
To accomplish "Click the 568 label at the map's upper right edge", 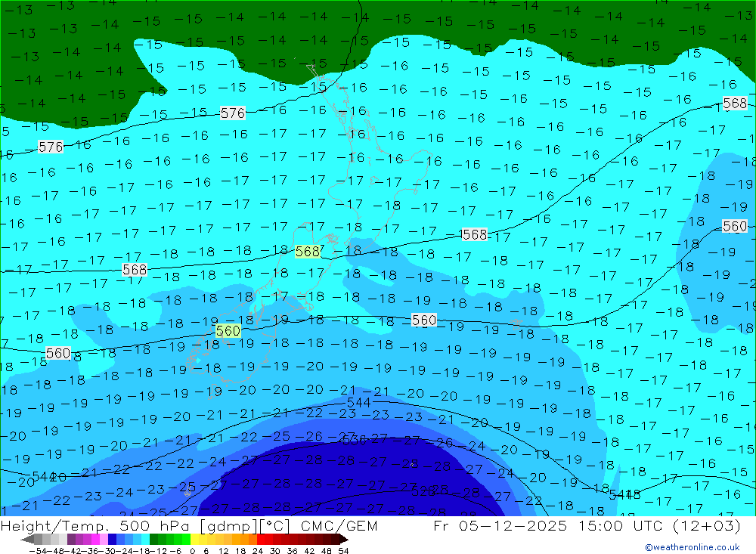I will click(734, 104).
